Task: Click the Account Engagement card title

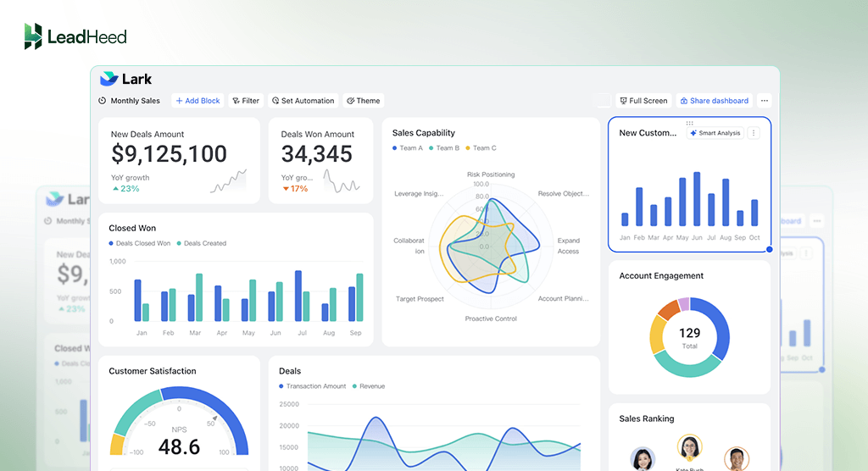Action: 661,275
